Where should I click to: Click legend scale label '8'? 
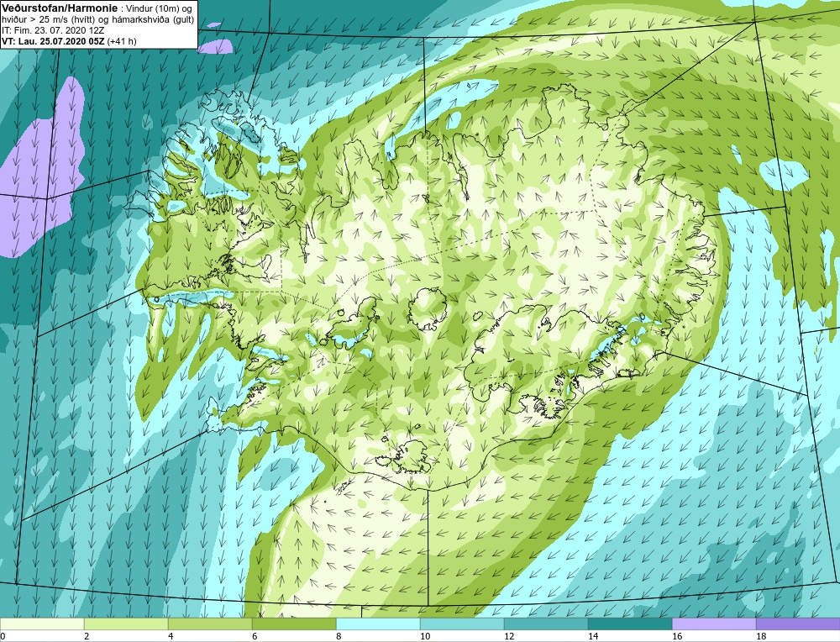(339, 636)
